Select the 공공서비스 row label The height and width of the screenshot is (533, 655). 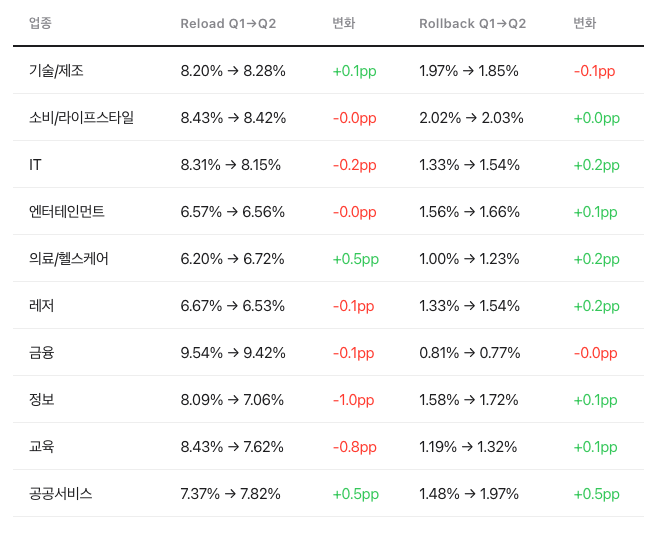(60, 494)
